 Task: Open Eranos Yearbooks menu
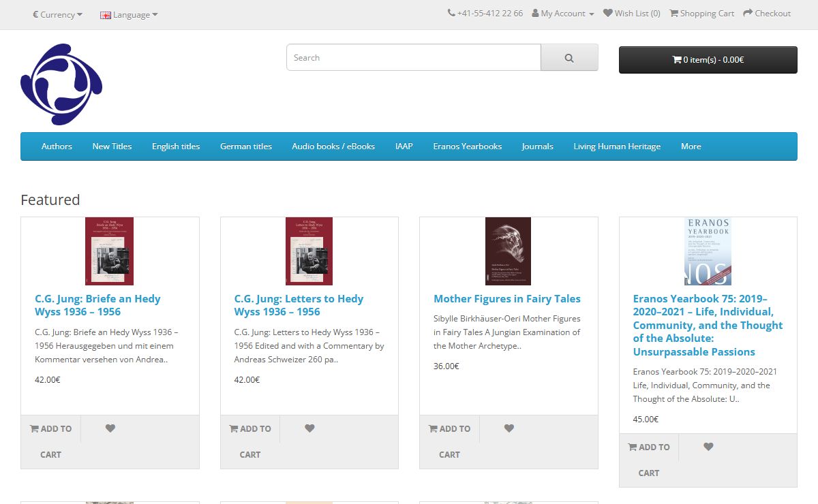468,146
